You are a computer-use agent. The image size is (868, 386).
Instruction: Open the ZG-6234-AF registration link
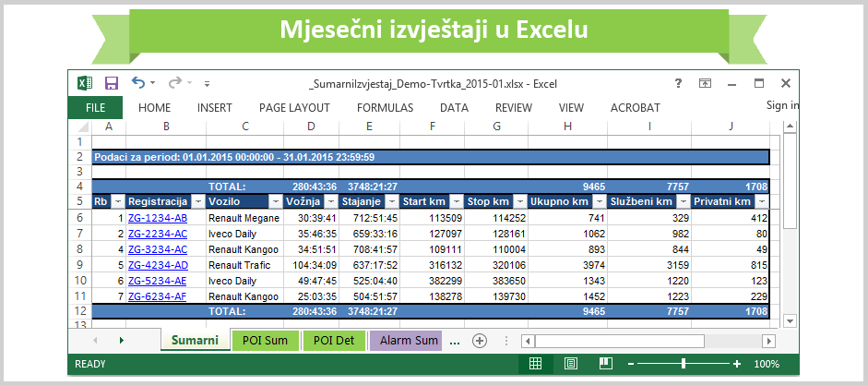pyautogui.click(x=157, y=296)
